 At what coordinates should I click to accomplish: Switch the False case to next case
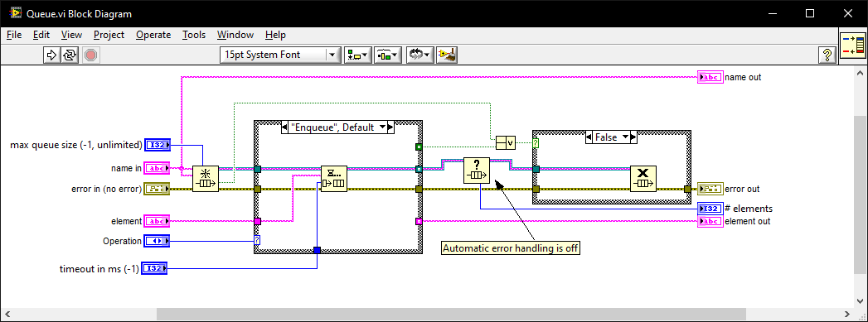[633, 137]
